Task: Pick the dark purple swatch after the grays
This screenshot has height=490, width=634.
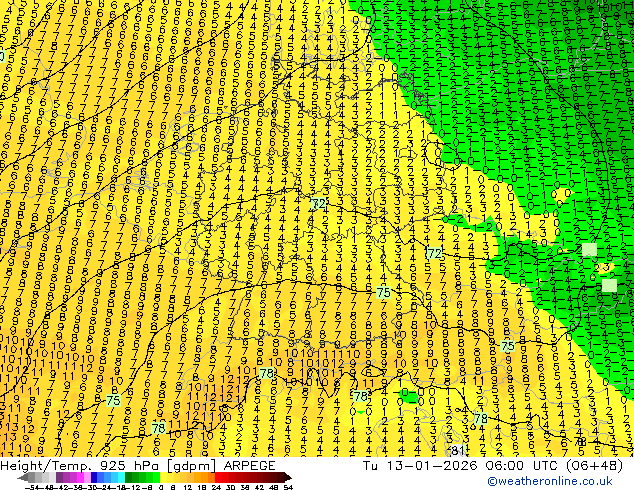Action: (x=59, y=478)
